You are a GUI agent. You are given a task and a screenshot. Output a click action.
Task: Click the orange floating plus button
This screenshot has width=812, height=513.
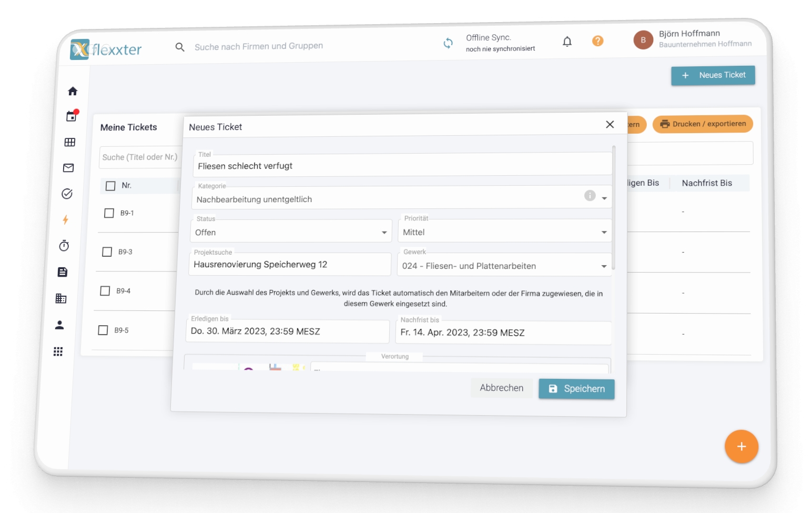[x=742, y=447]
